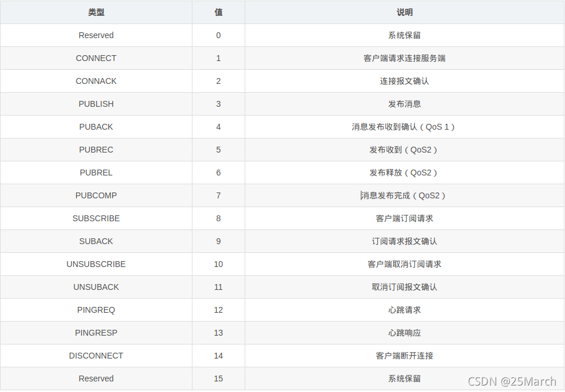
Task: Click value 4 in the PUBACK row
Action: 218,127
